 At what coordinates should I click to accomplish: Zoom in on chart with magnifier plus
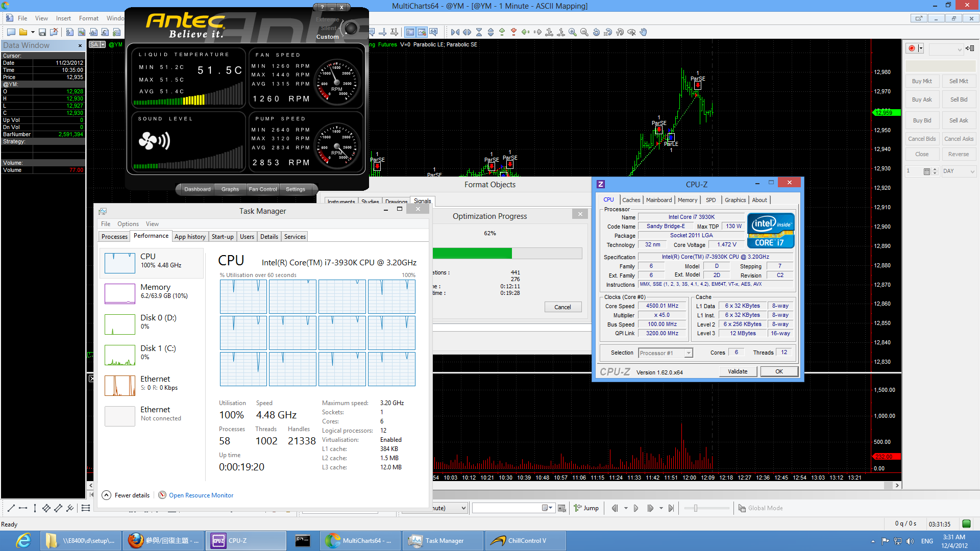click(x=573, y=32)
